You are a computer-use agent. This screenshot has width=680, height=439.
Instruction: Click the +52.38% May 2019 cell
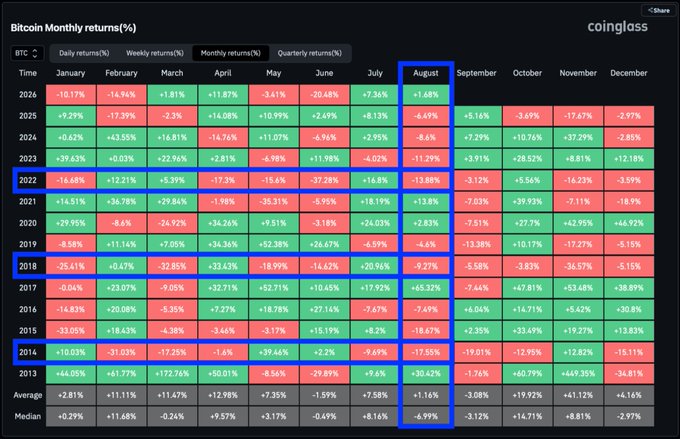[274, 245]
